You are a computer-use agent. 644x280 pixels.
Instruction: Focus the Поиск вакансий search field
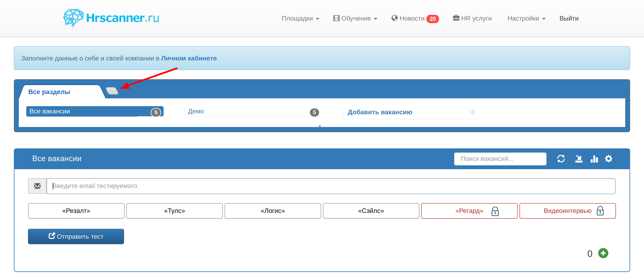click(500, 159)
